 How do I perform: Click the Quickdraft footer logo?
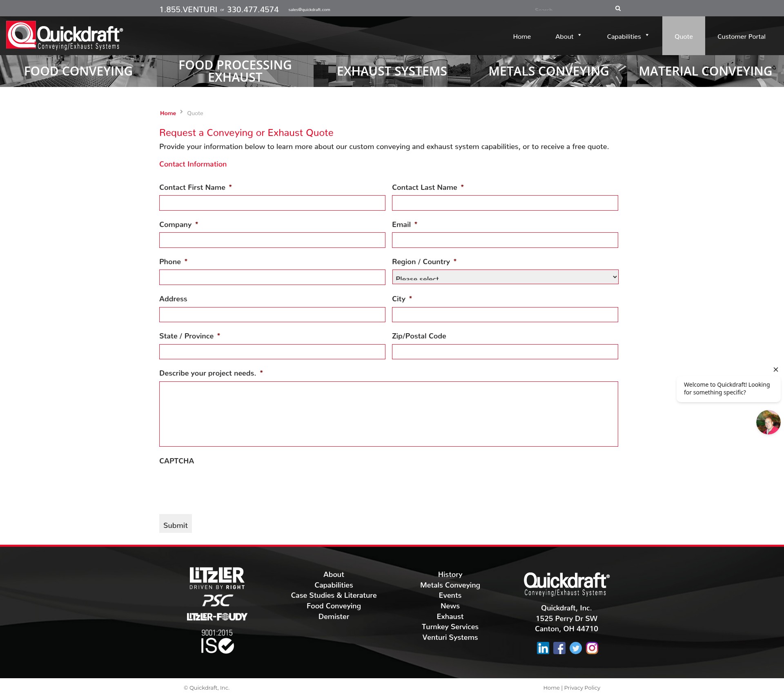(566, 584)
